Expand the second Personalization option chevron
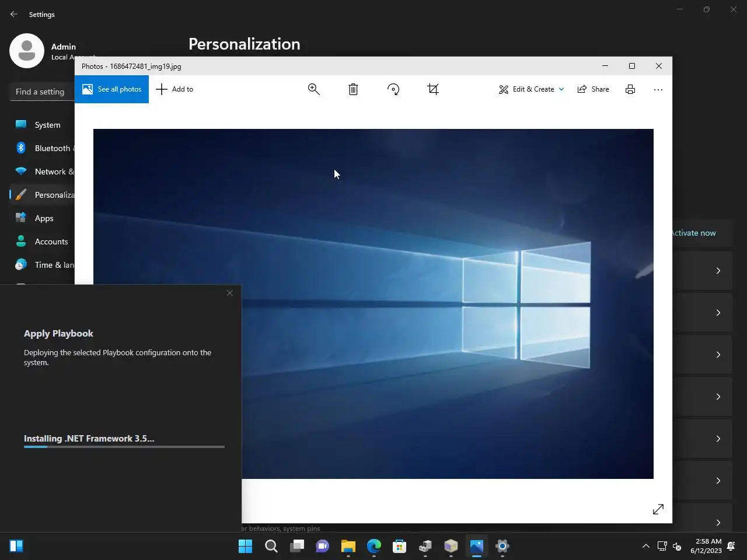 coord(718,313)
